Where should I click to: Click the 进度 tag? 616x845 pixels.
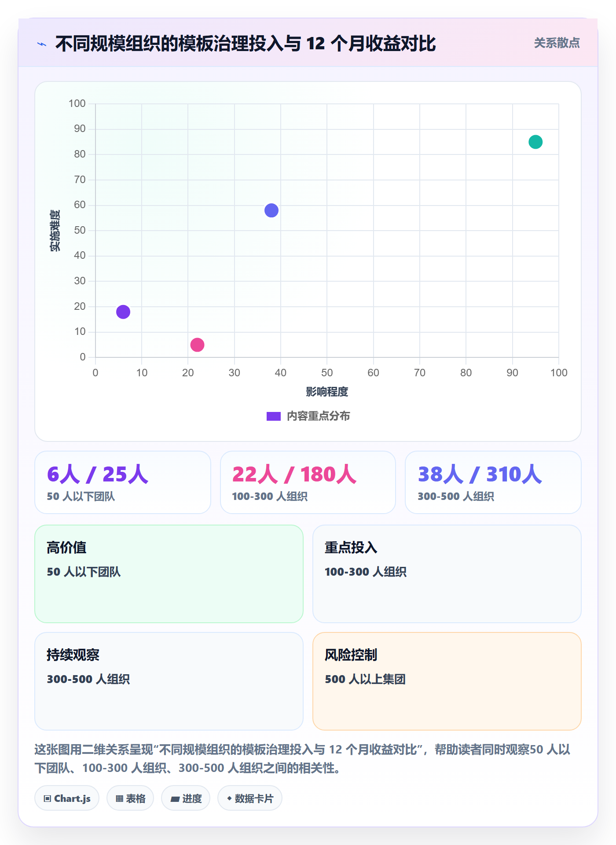(x=186, y=798)
